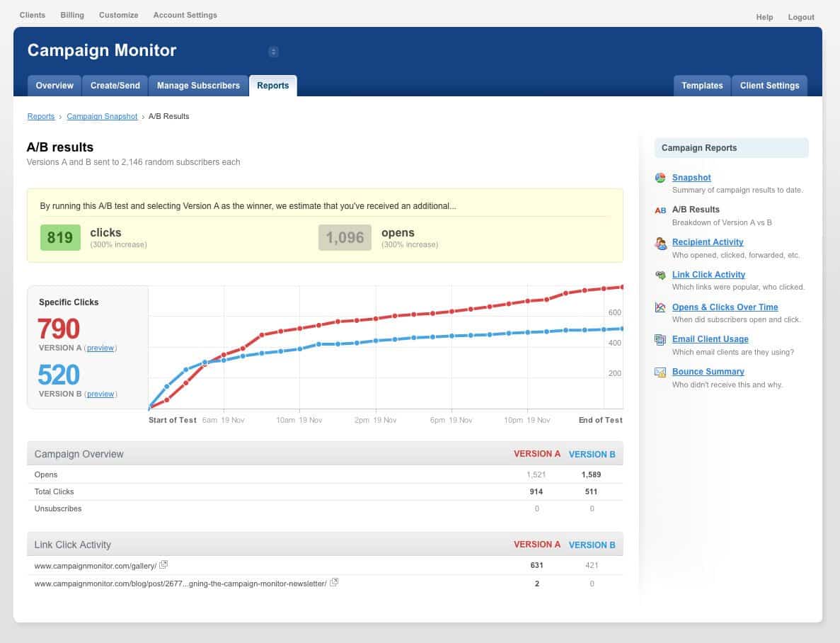Click the 'End of Test' axis label
Image resolution: width=840 pixels, height=643 pixels.
point(601,421)
